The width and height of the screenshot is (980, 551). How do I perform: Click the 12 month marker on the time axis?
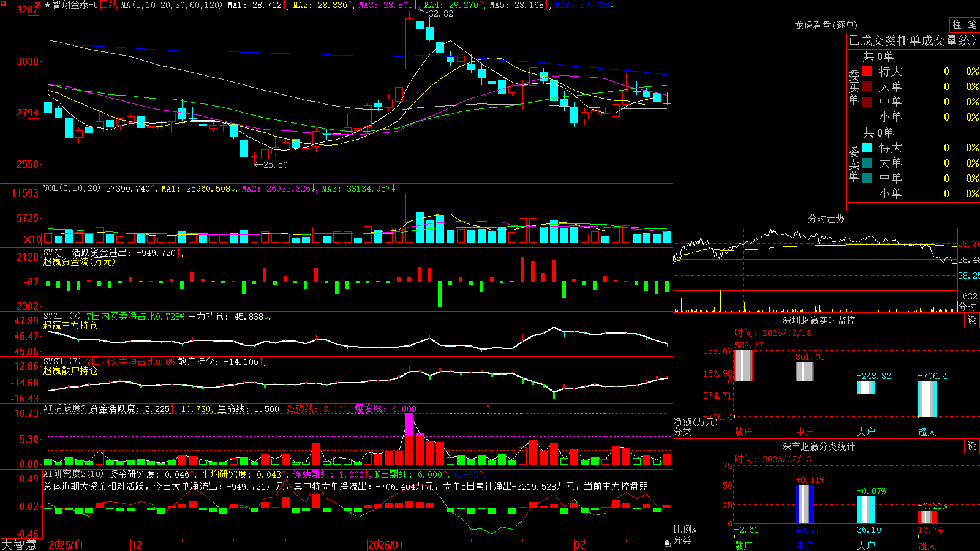coord(137,545)
